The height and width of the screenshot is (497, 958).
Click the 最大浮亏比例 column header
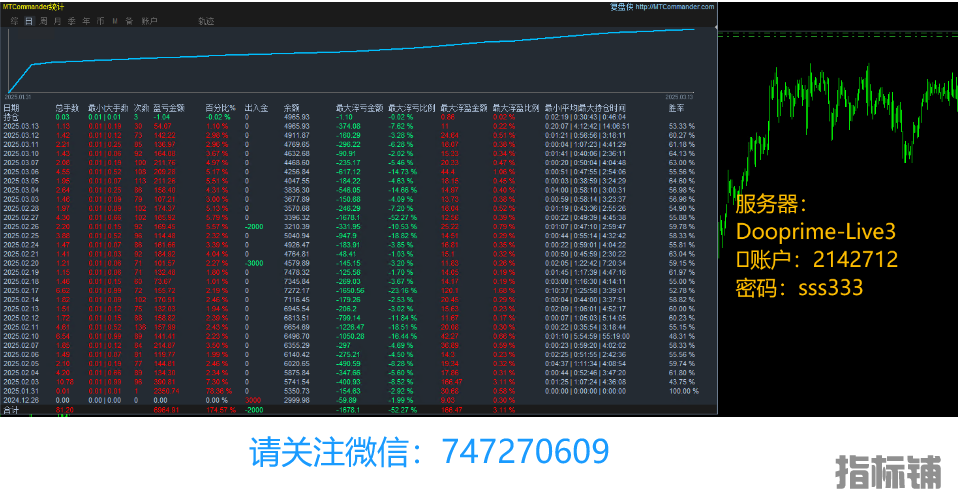[x=412, y=108]
